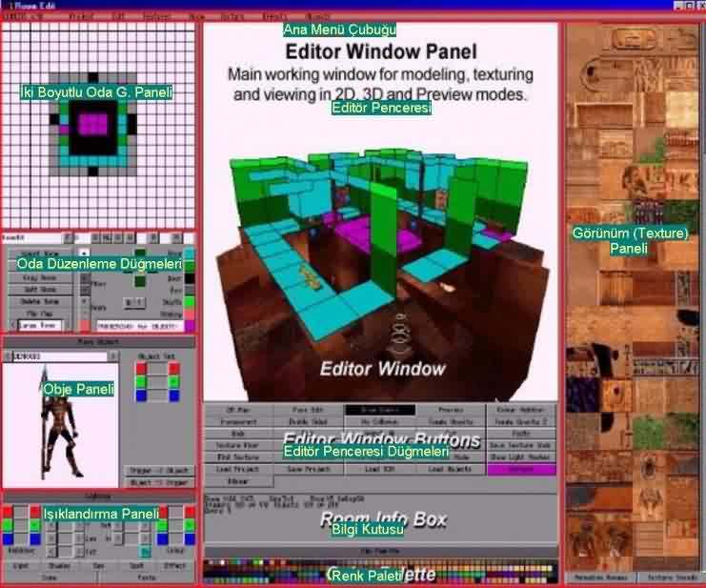The width and height of the screenshot is (706, 588).
Task: Click the black Box colour button
Action: (190, 278)
